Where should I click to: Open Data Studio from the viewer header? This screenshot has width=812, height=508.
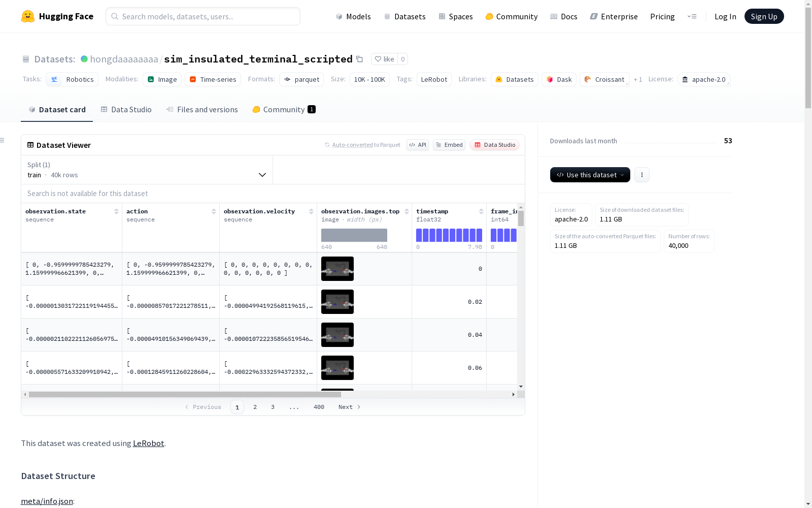coord(494,145)
